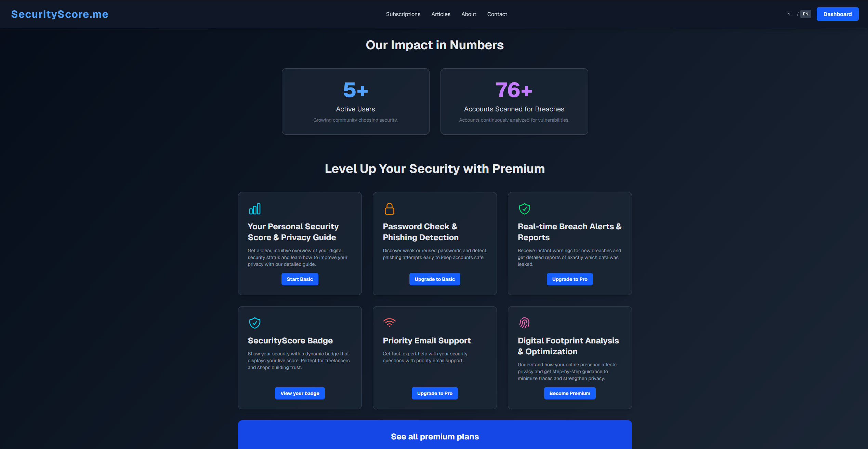The height and width of the screenshot is (449, 868).
Task: Click the orange padlock icon
Action: click(x=389, y=209)
